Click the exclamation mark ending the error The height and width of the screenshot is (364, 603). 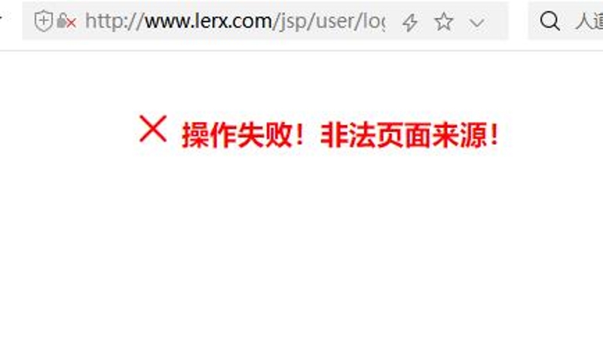pyautogui.click(x=494, y=135)
